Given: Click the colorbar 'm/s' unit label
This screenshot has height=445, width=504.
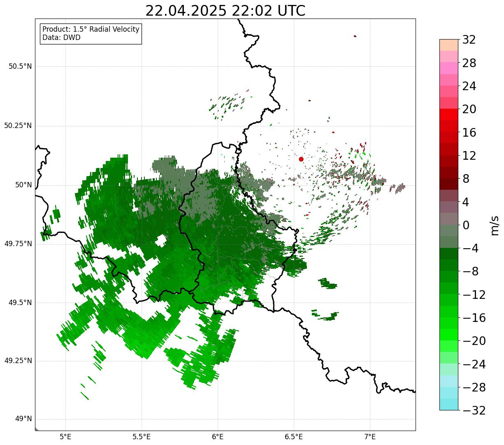Looking at the screenshot, I should tap(495, 225).
